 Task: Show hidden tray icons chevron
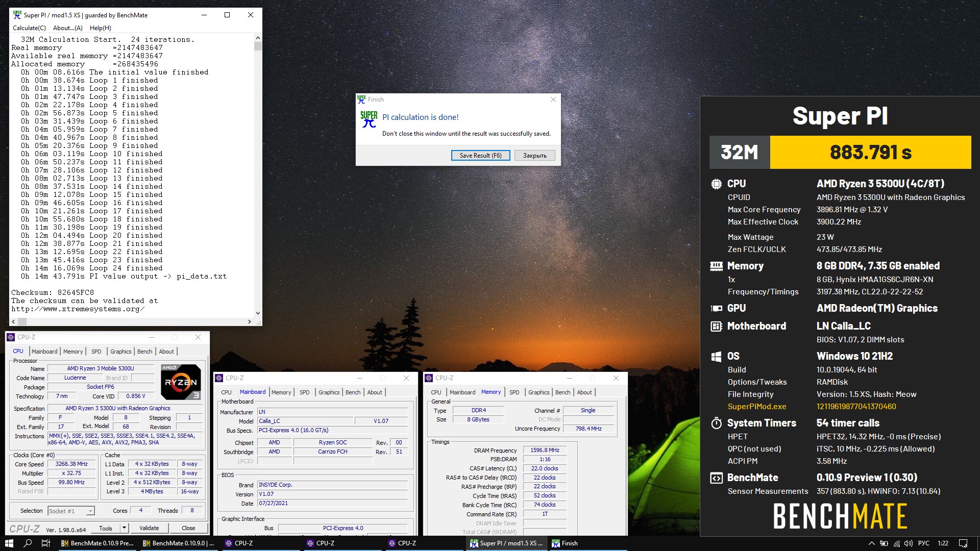click(871, 543)
